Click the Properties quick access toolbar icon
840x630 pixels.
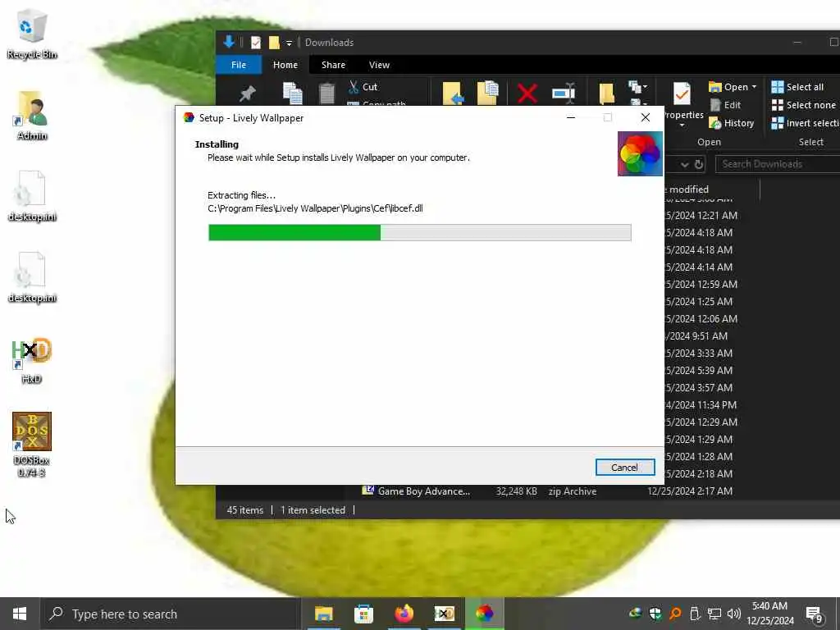coord(256,43)
